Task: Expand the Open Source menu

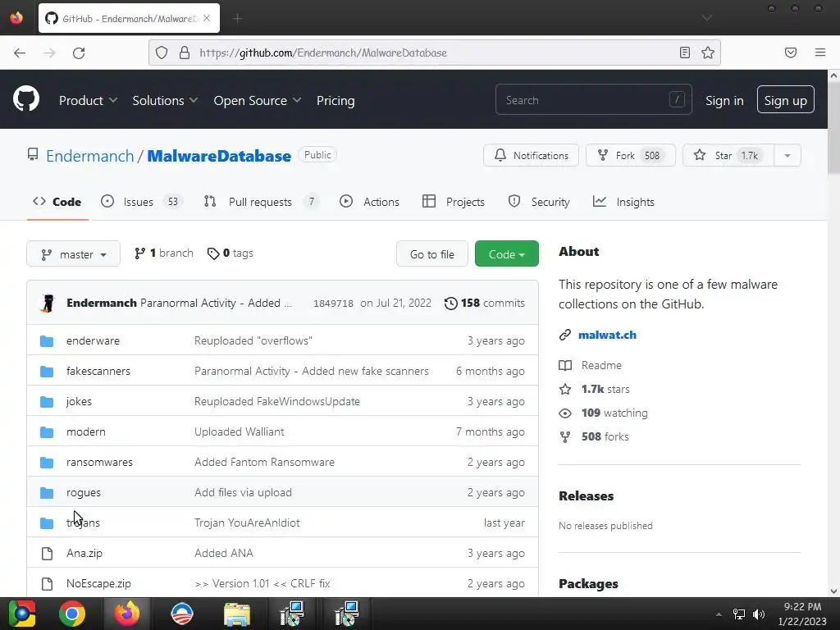Action: (x=257, y=100)
